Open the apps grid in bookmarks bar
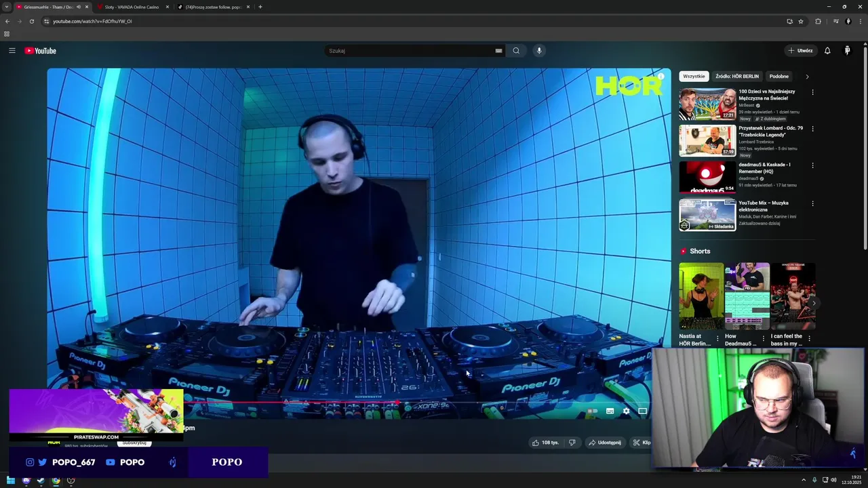 [7, 34]
